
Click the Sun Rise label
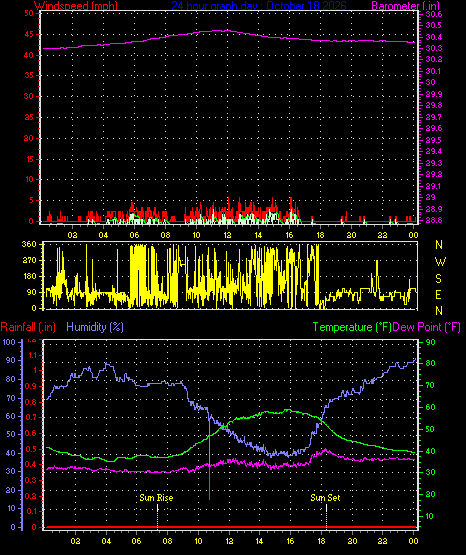(156, 498)
